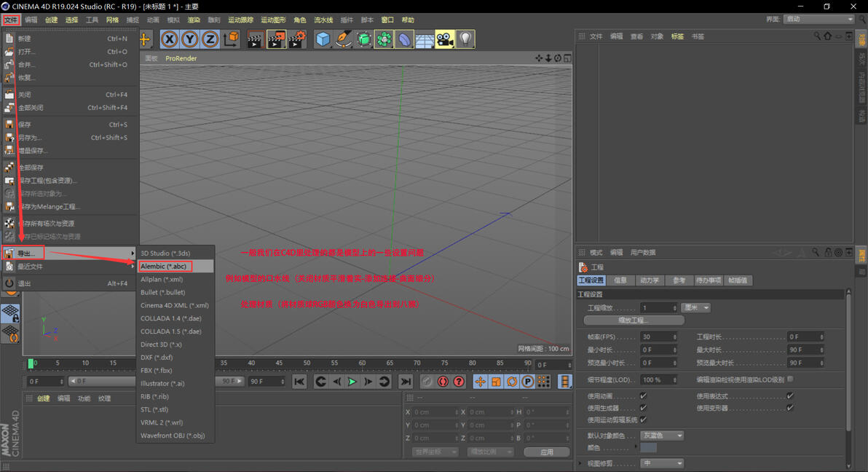Toggle the 使用表达式 checkbox
868x472 pixels.
point(790,396)
